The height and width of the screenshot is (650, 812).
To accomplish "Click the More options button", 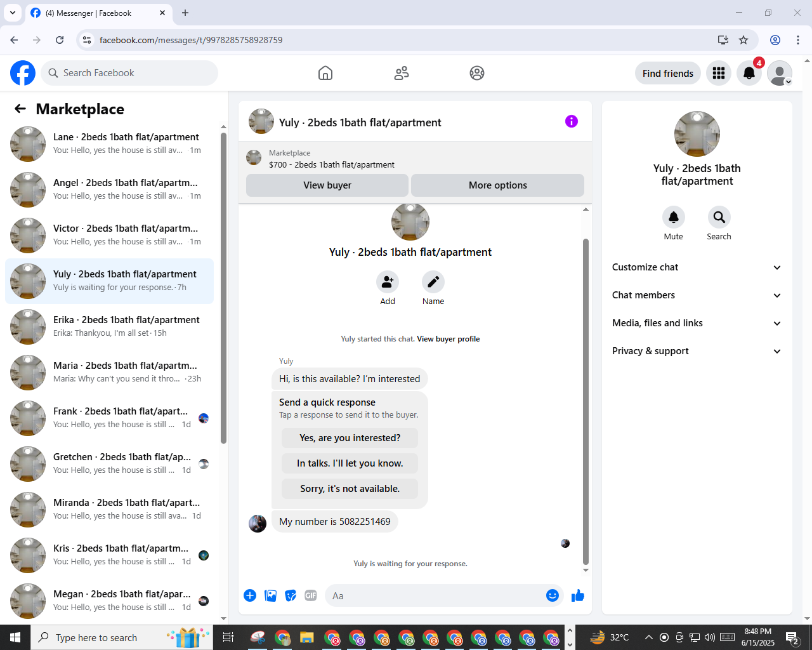I will pyautogui.click(x=498, y=185).
